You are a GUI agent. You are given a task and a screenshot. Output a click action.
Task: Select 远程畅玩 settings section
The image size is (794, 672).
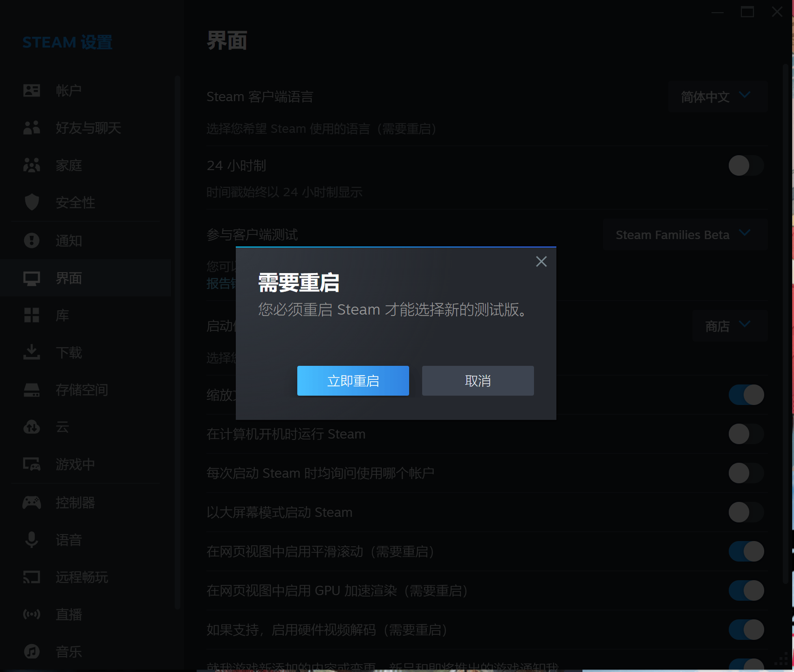tap(86, 577)
